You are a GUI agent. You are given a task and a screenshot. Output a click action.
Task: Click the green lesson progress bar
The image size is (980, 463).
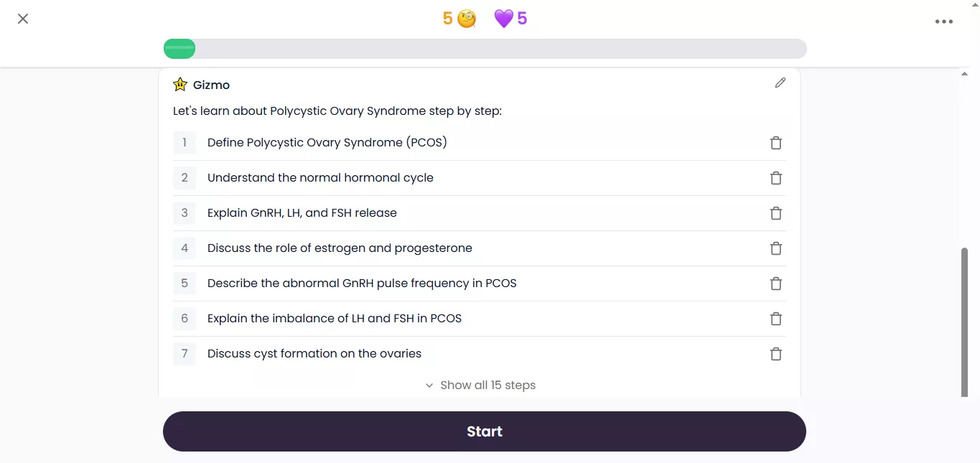tap(179, 49)
